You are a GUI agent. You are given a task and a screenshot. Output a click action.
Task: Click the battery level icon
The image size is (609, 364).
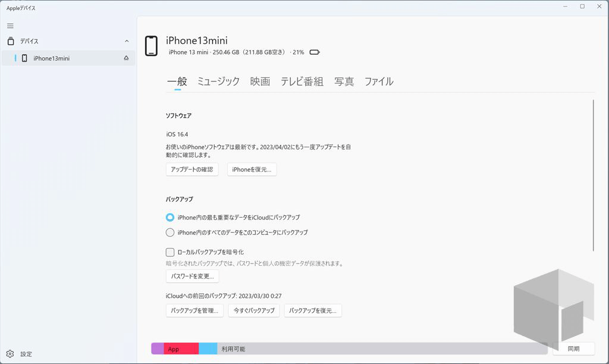tap(315, 52)
